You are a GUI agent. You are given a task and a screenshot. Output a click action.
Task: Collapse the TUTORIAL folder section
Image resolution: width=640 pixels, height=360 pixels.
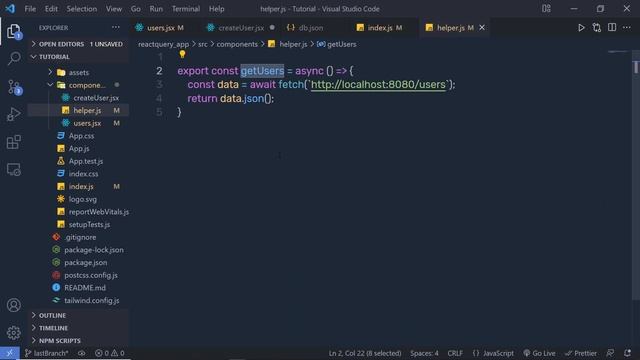[x=78, y=57]
